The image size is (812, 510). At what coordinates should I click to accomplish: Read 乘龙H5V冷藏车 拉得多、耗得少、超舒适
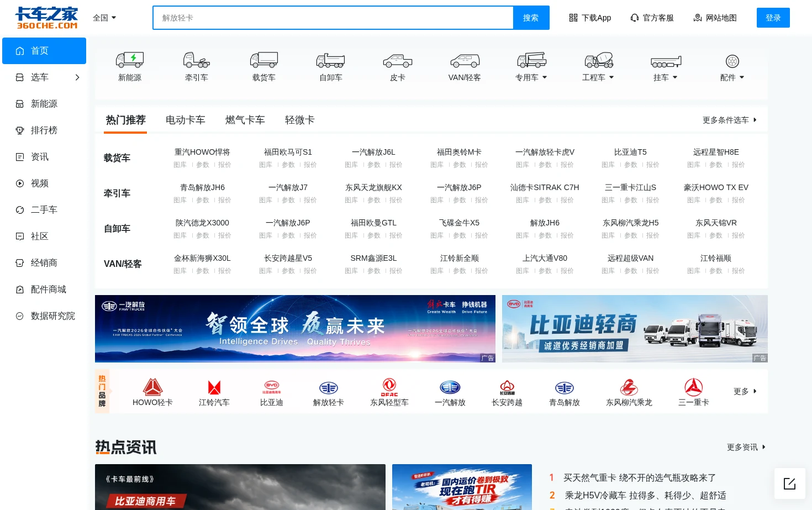(645, 495)
